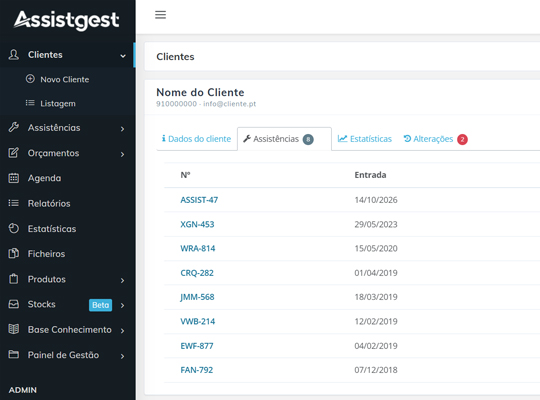Click the history icon on Alterações tab
Image resolution: width=540 pixels, height=400 pixels.
pyautogui.click(x=407, y=139)
